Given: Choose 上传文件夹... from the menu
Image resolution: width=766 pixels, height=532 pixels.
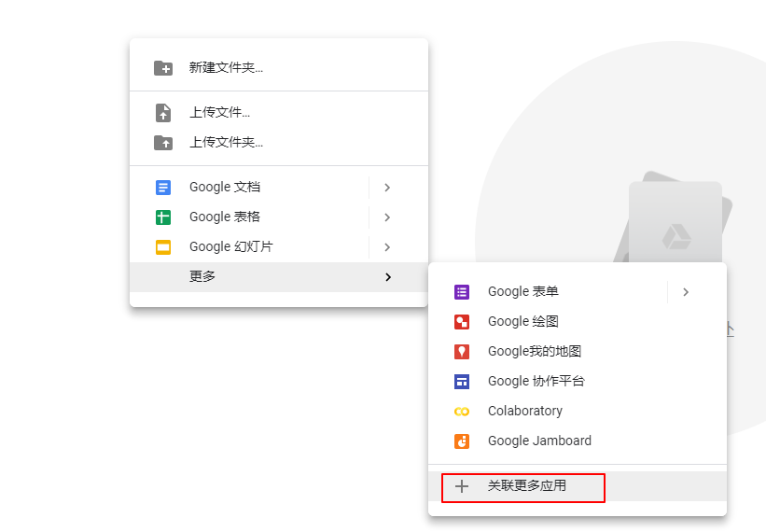Looking at the screenshot, I should tap(279, 143).
